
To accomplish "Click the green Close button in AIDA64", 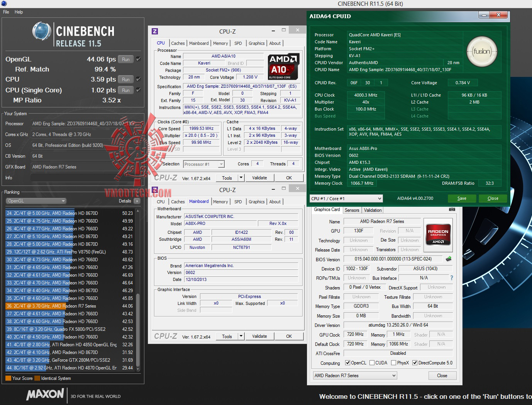I will tap(493, 198).
